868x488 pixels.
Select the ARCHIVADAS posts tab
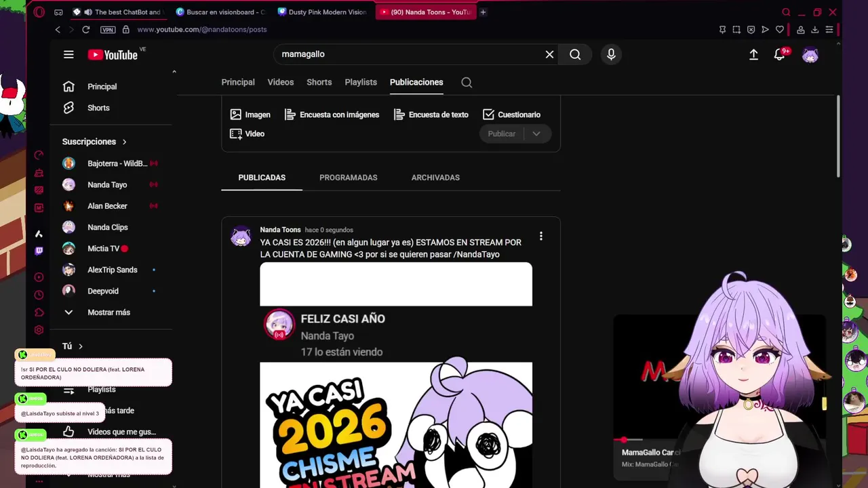point(435,178)
